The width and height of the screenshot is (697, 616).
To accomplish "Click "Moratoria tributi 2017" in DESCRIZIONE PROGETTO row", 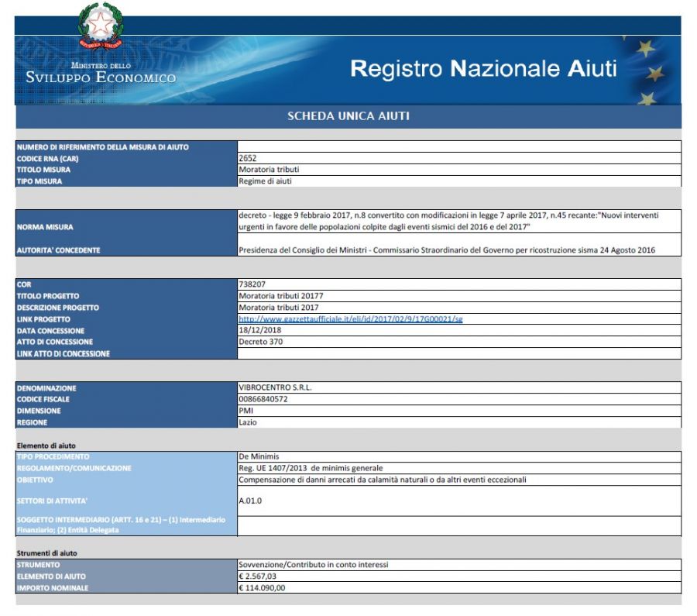I will tap(279, 308).
